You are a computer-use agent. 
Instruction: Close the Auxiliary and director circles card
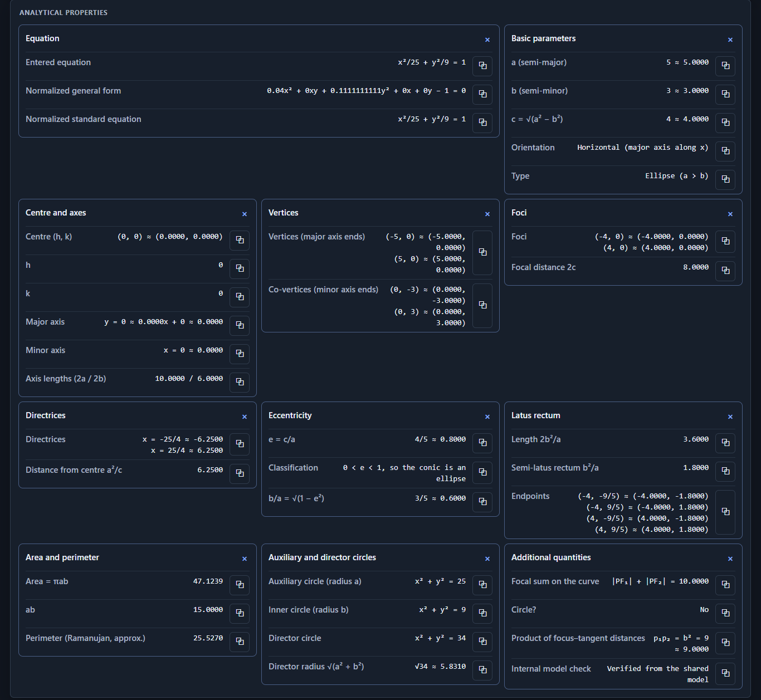(487, 559)
